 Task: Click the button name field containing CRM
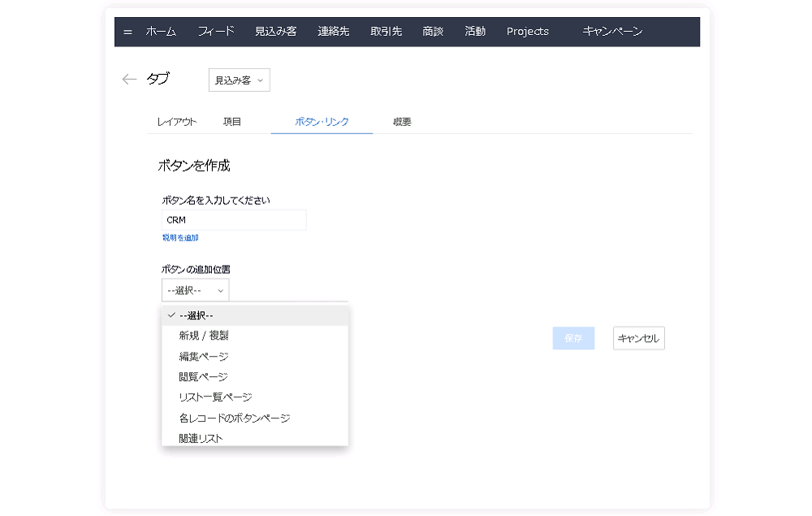pyautogui.click(x=234, y=220)
